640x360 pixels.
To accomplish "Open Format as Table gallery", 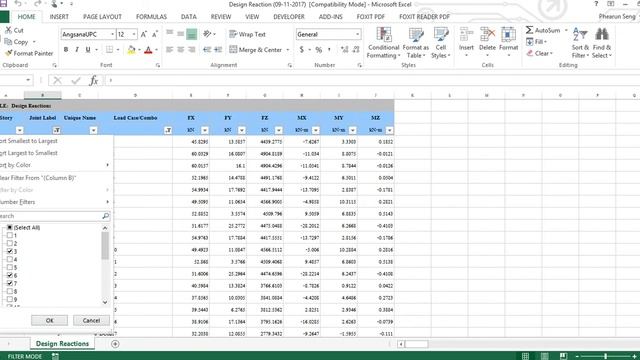I will (x=416, y=43).
